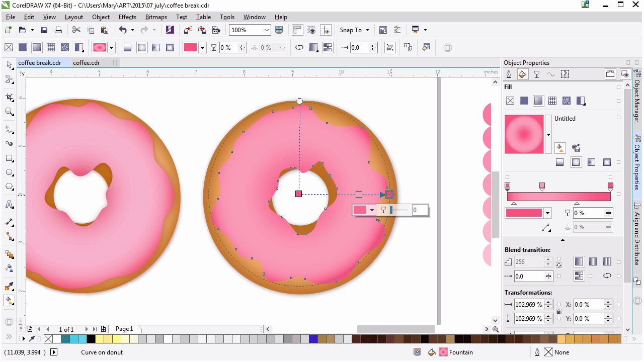Click the Page 1 tab
This screenshot has width=644, height=362.
[124, 329]
